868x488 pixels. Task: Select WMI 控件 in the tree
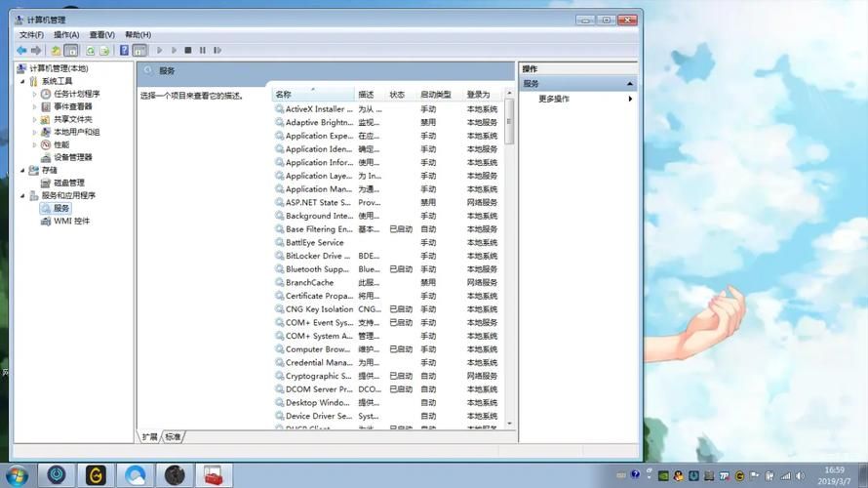71,222
